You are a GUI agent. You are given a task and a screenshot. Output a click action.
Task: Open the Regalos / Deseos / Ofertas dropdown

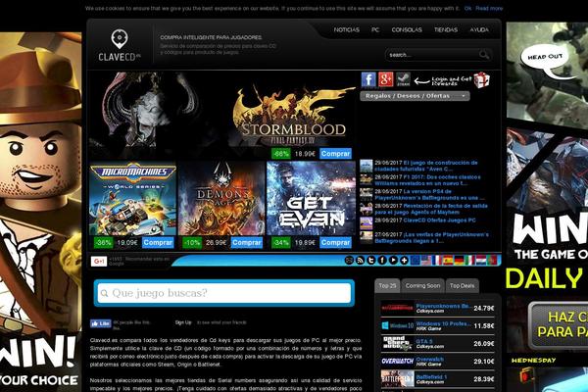(x=415, y=96)
